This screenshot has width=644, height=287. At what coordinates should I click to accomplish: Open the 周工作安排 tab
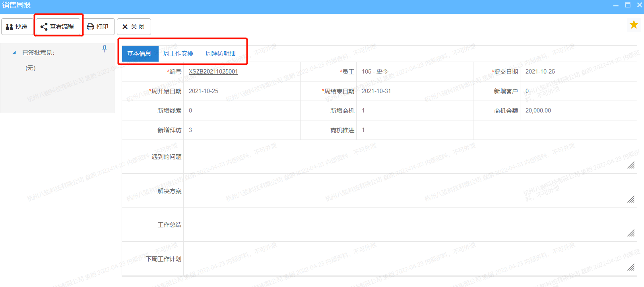click(178, 54)
